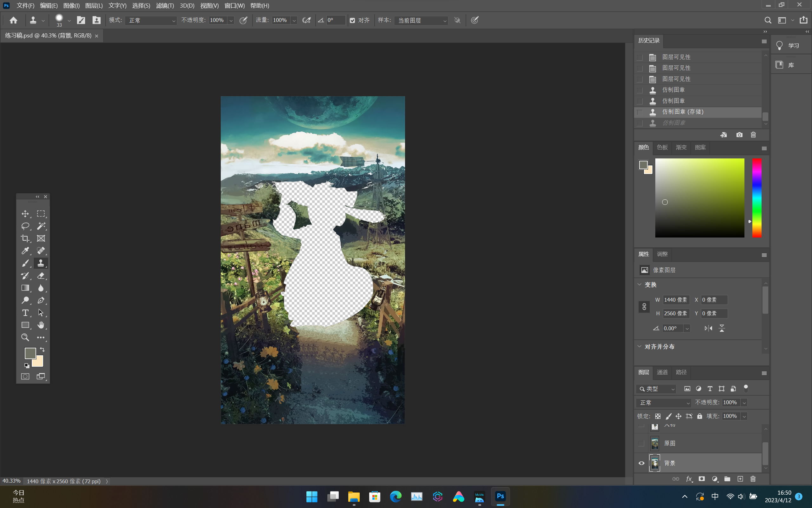
Task: Select the Brush tool
Action: pyautogui.click(x=25, y=263)
